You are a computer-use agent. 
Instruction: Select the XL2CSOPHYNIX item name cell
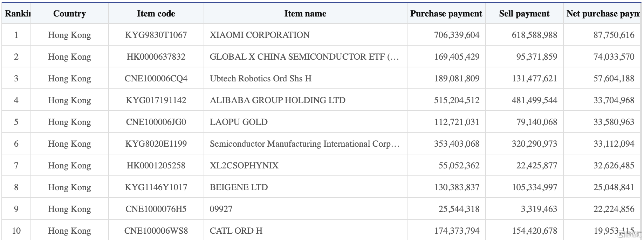[244, 166]
